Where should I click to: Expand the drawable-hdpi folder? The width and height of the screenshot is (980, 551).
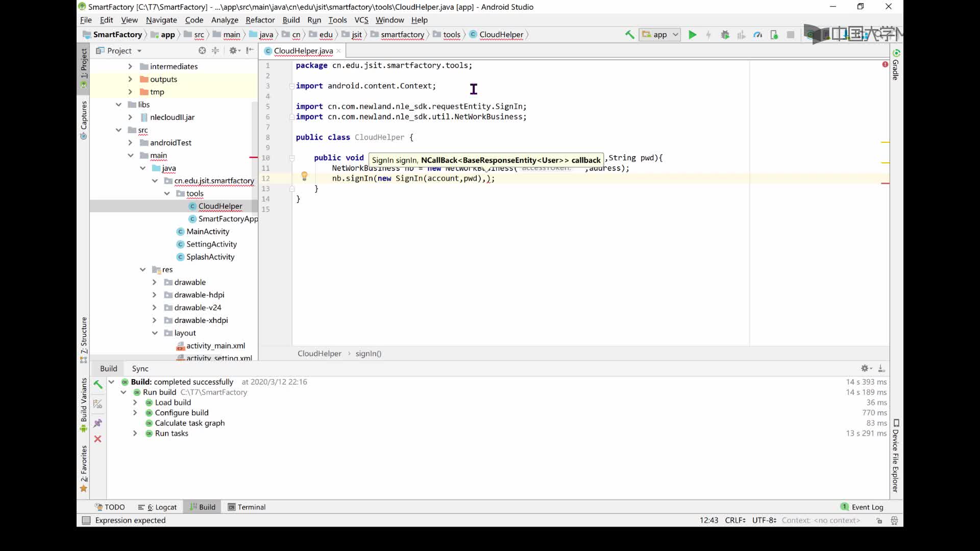[154, 295]
